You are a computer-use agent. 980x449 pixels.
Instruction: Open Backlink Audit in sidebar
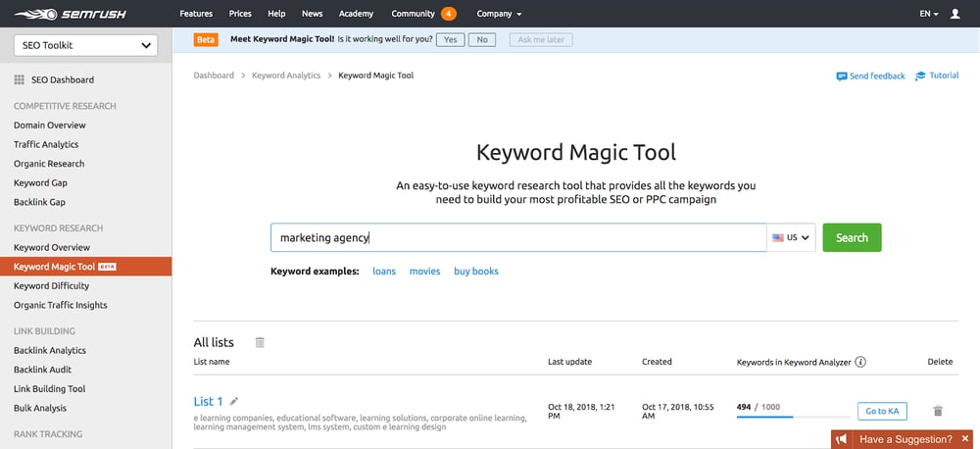point(42,370)
